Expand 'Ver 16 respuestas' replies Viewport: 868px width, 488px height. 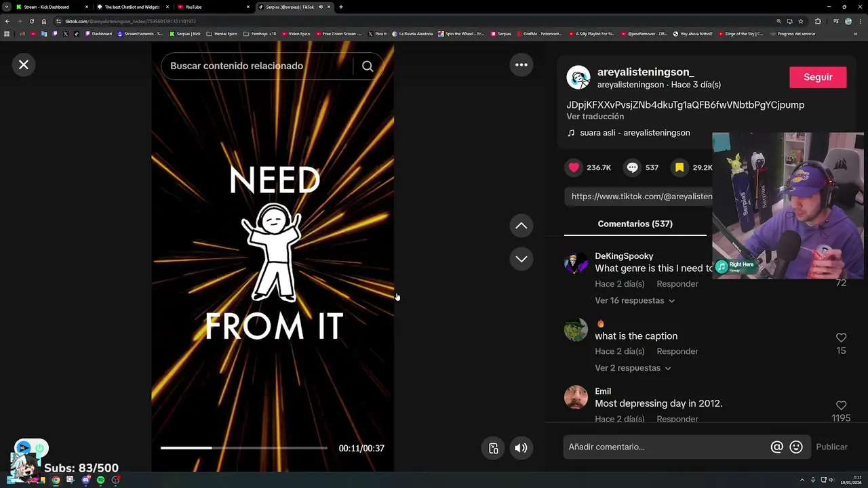635,300
